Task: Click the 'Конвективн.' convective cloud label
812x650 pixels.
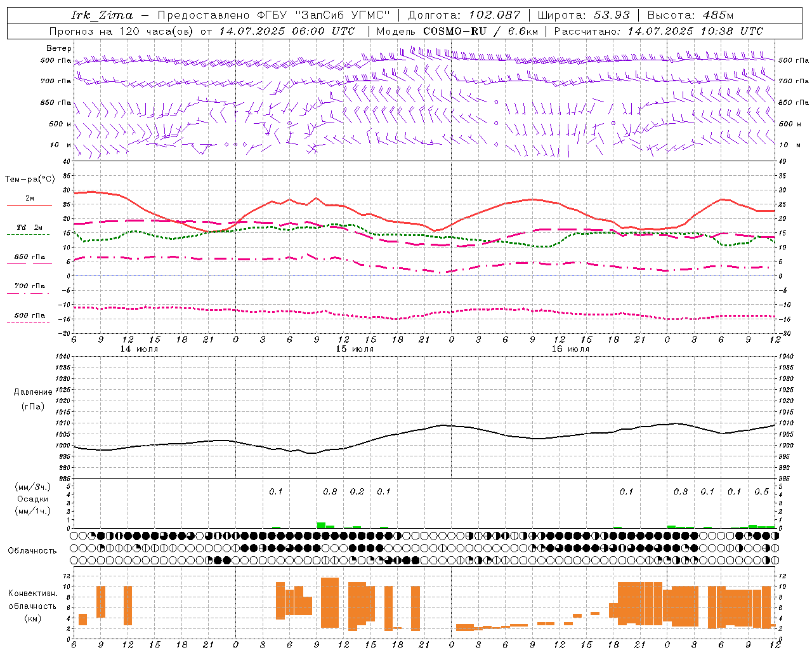Action: pyautogui.click(x=32, y=594)
